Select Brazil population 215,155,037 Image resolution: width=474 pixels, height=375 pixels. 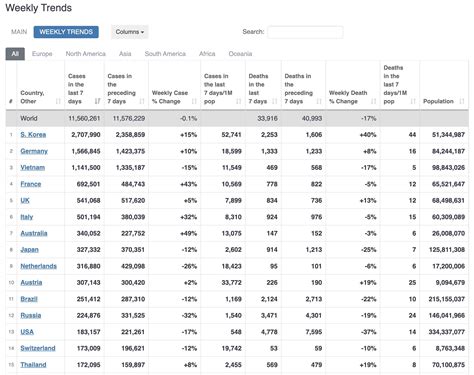click(447, 299)
